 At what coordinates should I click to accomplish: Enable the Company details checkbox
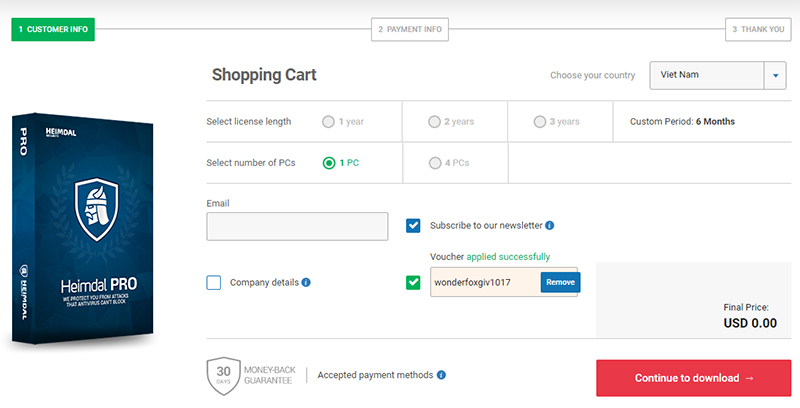214,282
